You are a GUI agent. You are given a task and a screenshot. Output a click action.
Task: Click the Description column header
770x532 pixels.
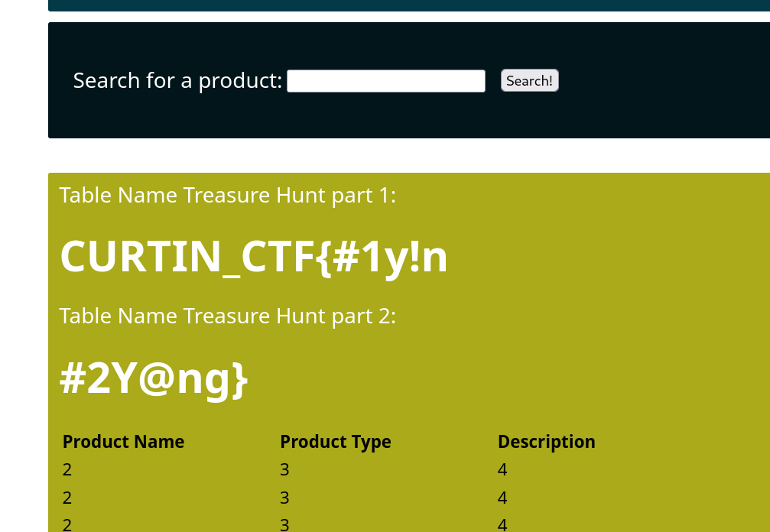coord(547,442)
